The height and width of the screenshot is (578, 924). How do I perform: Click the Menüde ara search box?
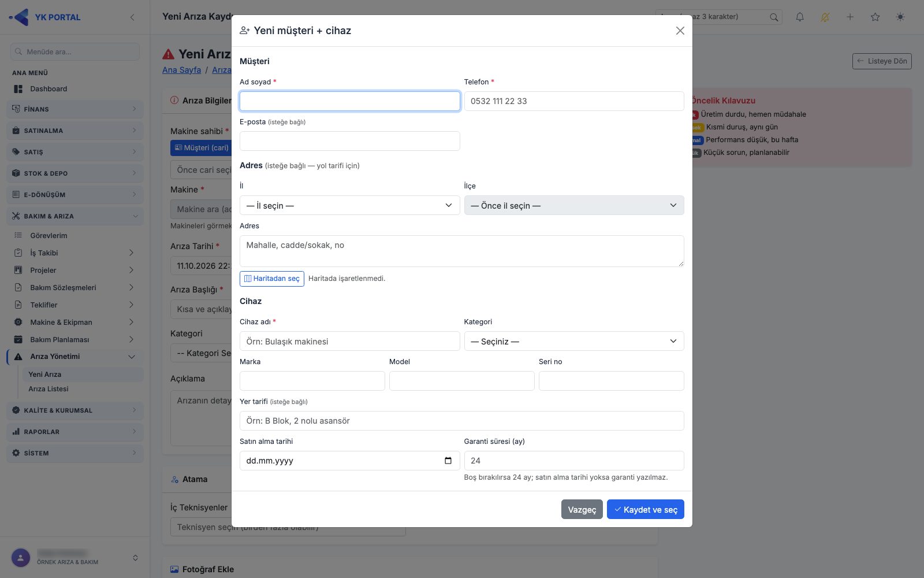[x=75, y=51]
